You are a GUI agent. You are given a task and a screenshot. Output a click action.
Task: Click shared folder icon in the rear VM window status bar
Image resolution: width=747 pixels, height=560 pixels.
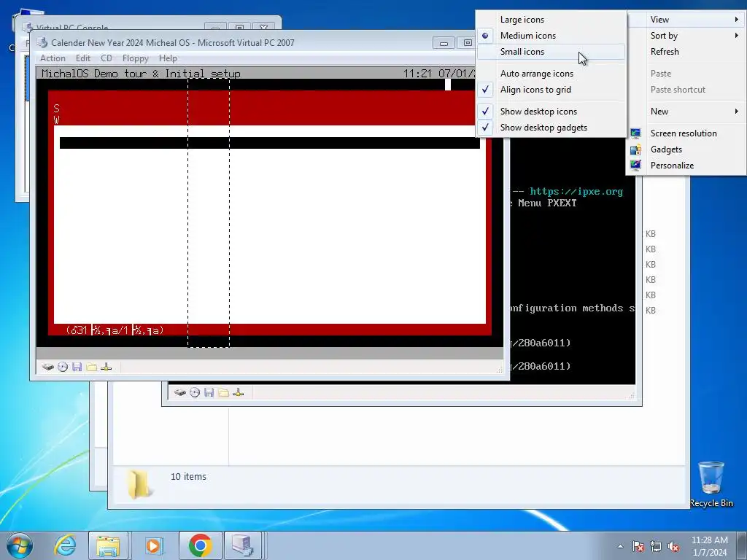click(223, 393)
